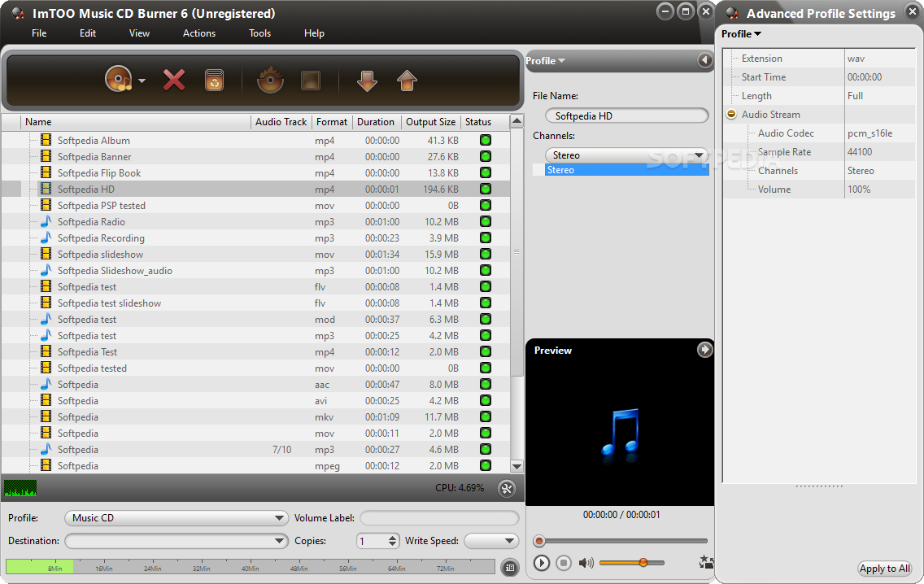924x584 pixels.
Task: Open the Help menu
Action: (x=314, y=33)
